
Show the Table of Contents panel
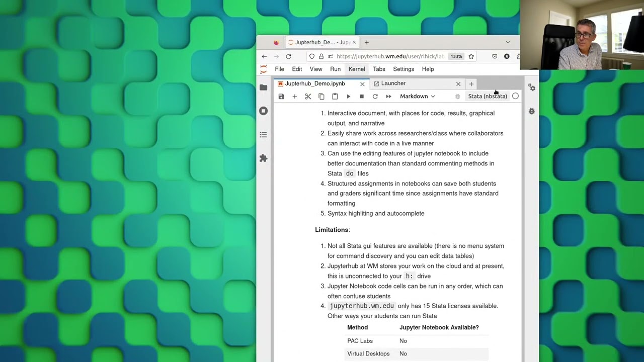coord(263,134)
